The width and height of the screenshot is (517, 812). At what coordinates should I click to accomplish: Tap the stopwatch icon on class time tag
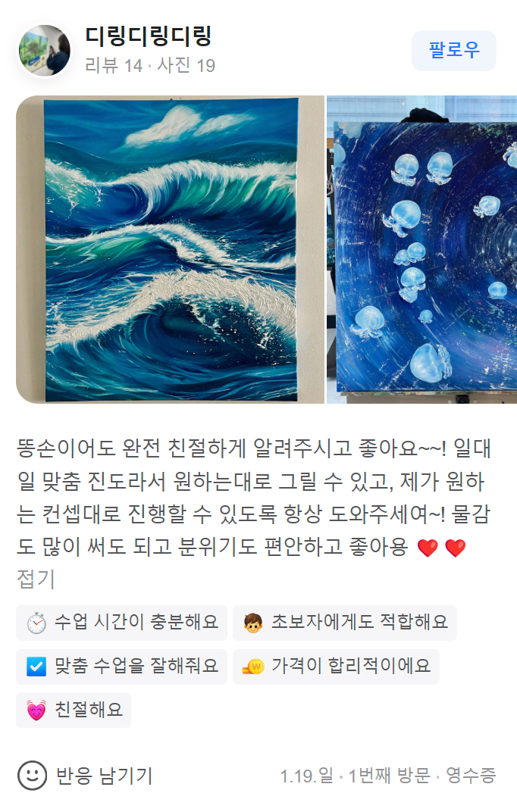[x=36, y=623]
